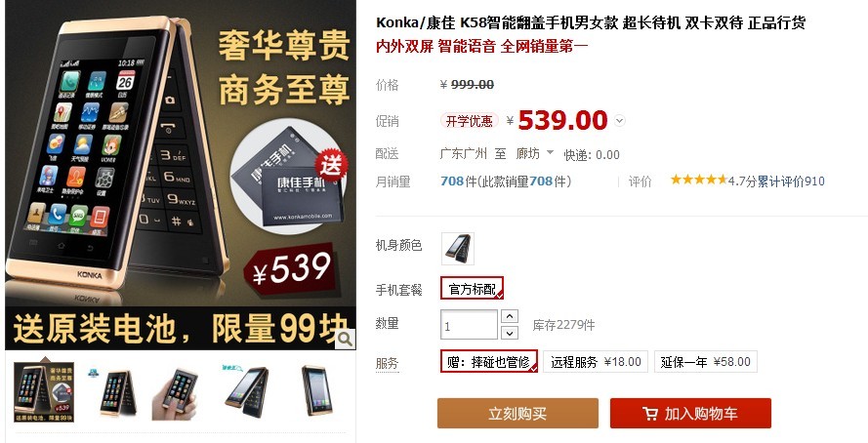
Task: Choose the phone body color swatch
Action: click(x=458, y=248)
